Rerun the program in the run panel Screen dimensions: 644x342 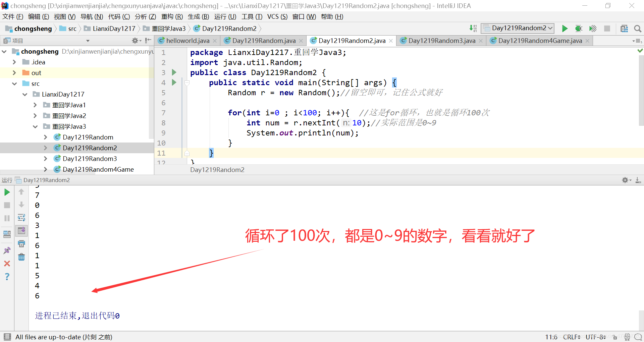[x=7, y=192]
